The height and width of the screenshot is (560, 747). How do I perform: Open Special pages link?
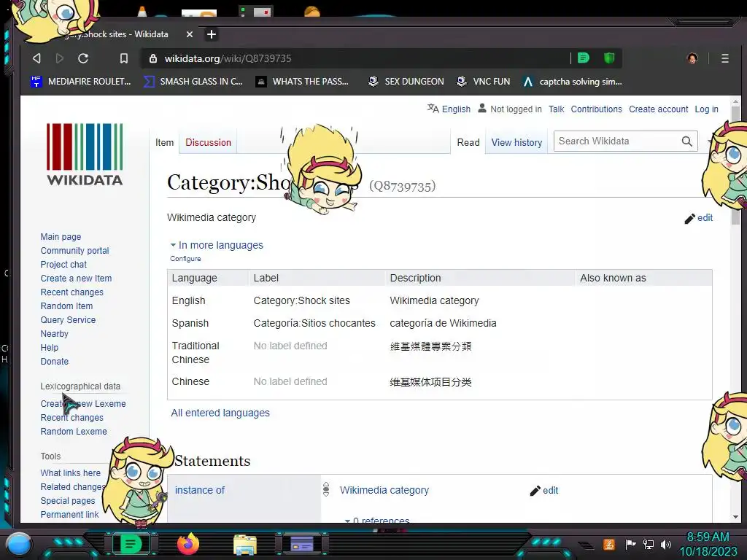point(68,500)
